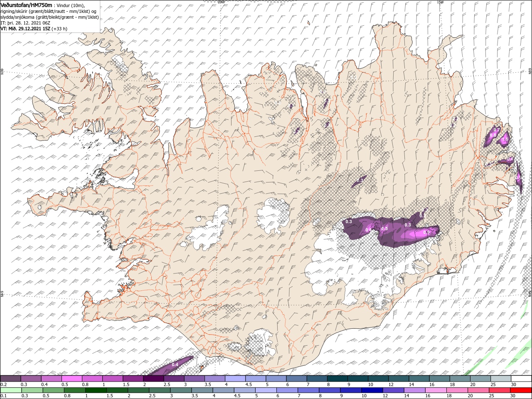Select the bright red 30 rain scale swatch
This screenshot has height=399, width=532.
[521, 390]
